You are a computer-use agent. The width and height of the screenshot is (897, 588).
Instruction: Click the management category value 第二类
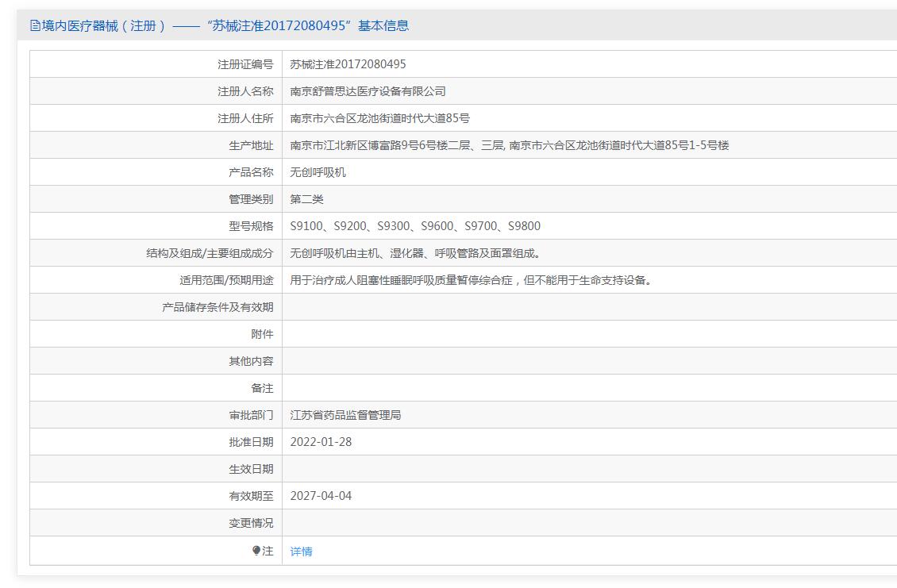click(306, 199)
